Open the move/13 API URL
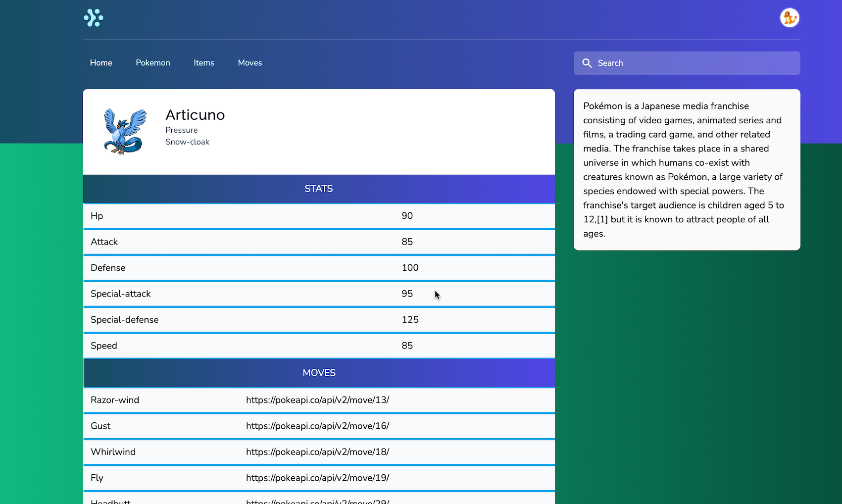Image resolution: width=842 pixels, height=504 pixels. [318, 400]
